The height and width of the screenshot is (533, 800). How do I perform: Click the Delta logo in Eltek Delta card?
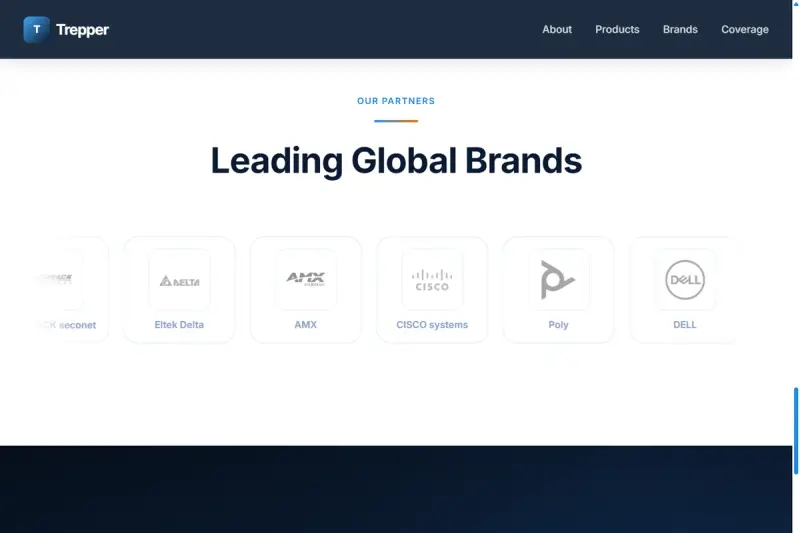click(180, 281)
